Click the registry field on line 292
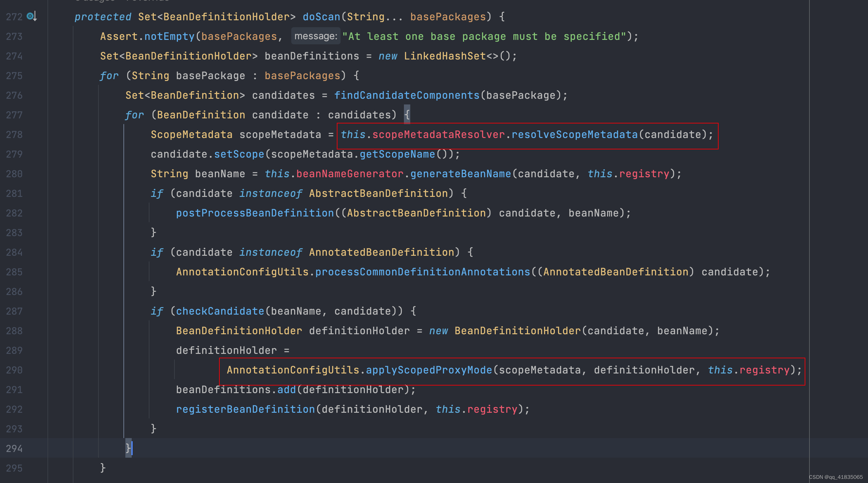 click(492, 409)
